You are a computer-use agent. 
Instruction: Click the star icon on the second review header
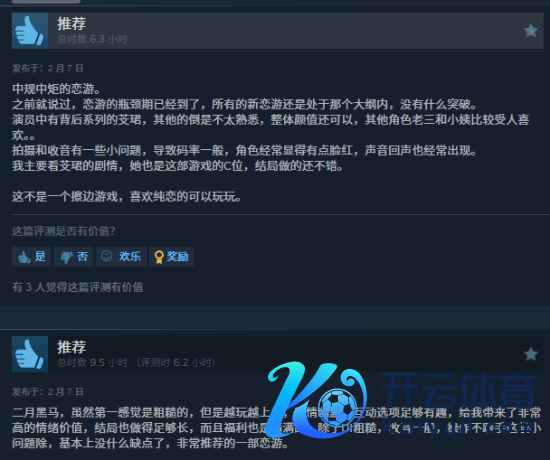coord(531,354)
